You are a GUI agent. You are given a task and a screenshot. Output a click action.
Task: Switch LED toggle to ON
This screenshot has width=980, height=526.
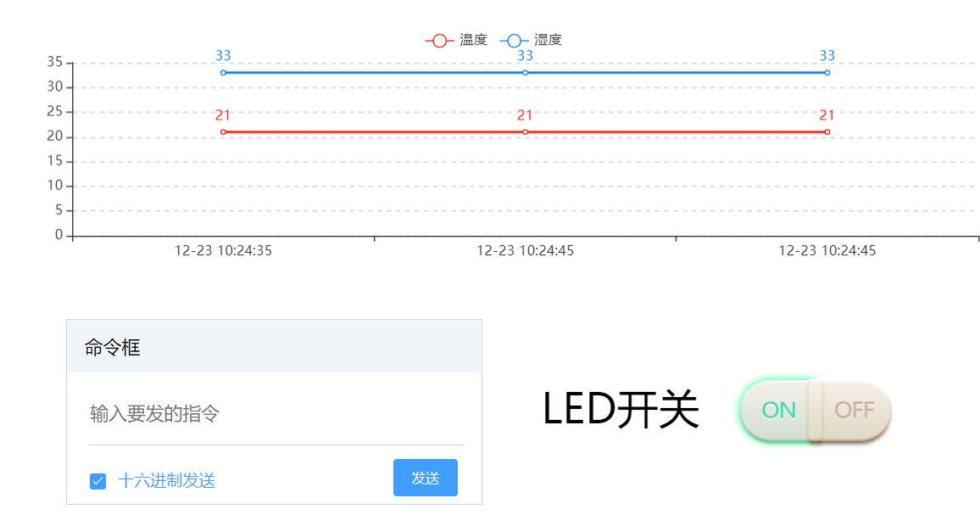tap(778, 411)
